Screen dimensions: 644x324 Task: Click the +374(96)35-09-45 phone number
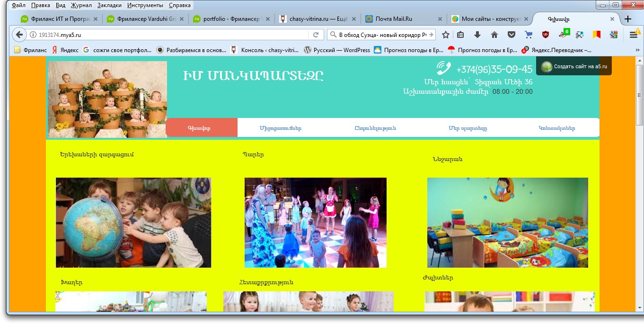pyautogui.click(x=494, y=69)
